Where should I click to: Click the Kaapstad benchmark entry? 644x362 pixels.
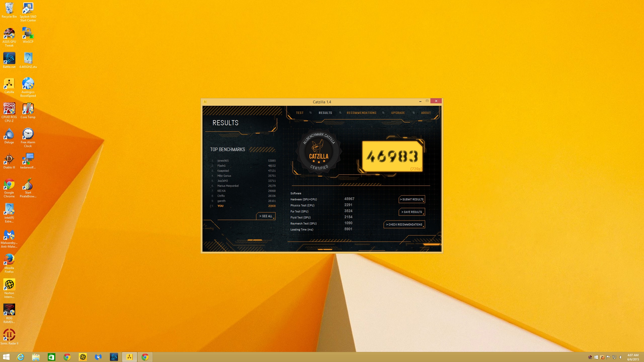coord(243,171)
